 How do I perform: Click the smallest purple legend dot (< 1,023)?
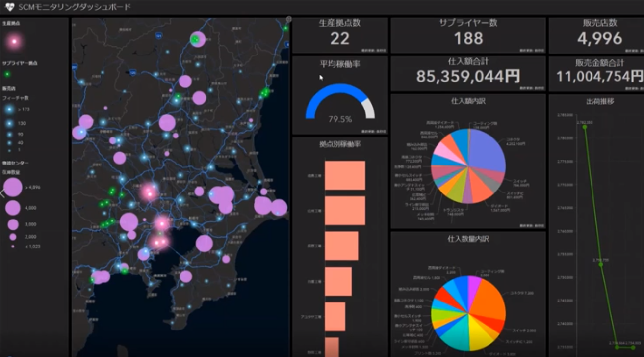(13, 247)
